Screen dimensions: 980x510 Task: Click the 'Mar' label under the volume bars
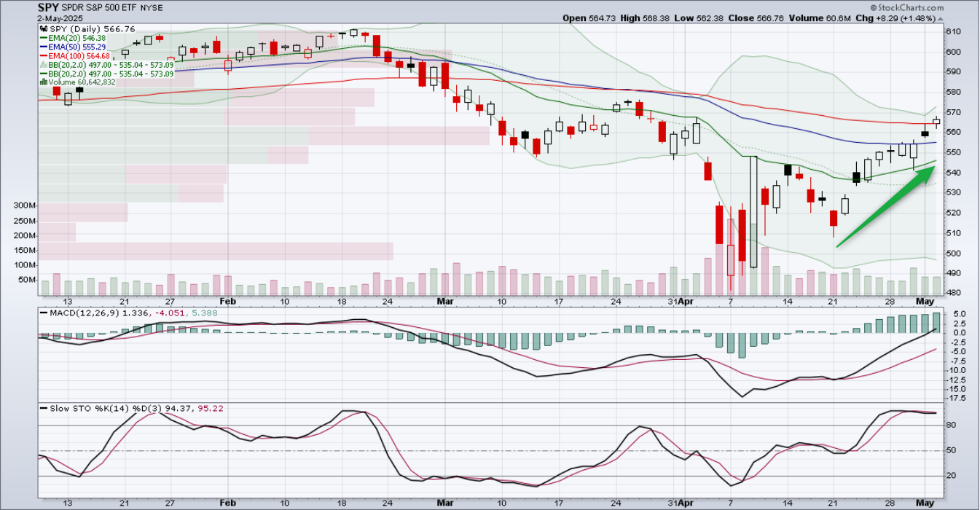tap(444, 301)
